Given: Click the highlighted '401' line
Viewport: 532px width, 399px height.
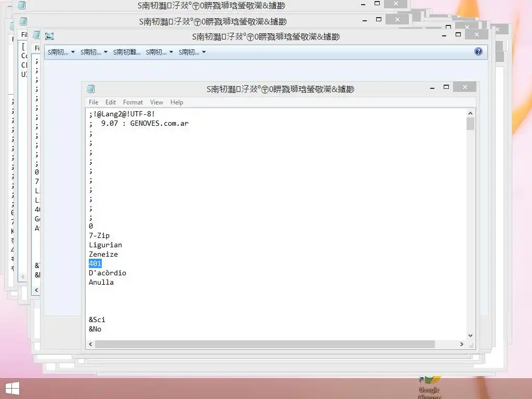Looking at the screenshot, I should point(95,263).
